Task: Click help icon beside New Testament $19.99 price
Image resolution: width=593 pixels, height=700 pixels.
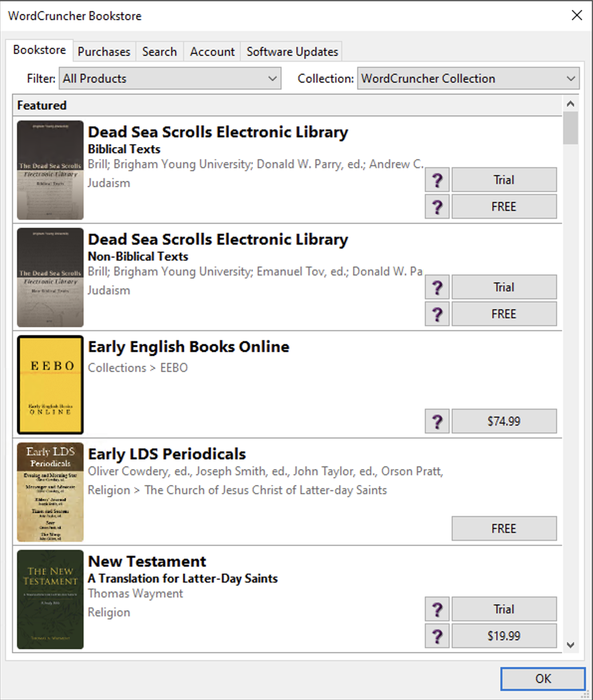Action: point(437,636)
